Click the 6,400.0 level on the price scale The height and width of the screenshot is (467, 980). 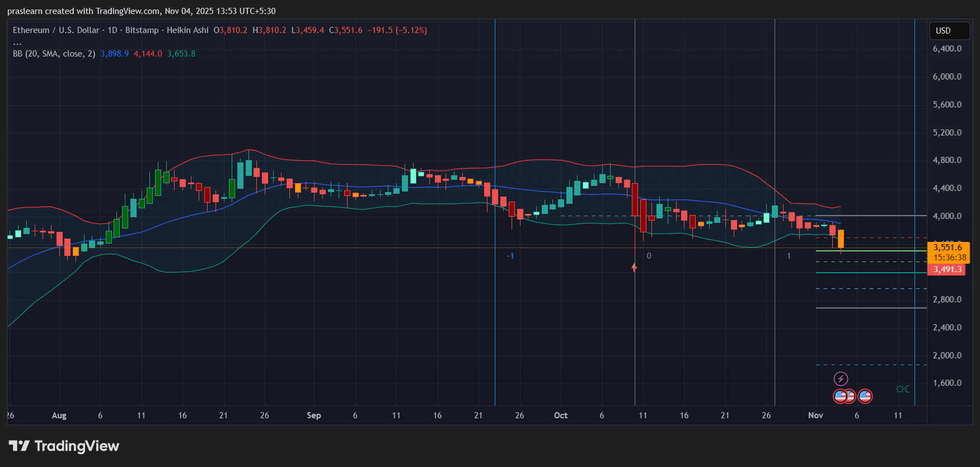(x=947, y=49)
